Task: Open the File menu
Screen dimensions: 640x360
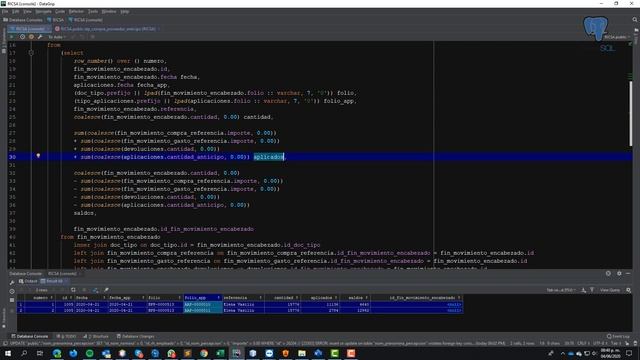Action: click(x=5, y=11)
